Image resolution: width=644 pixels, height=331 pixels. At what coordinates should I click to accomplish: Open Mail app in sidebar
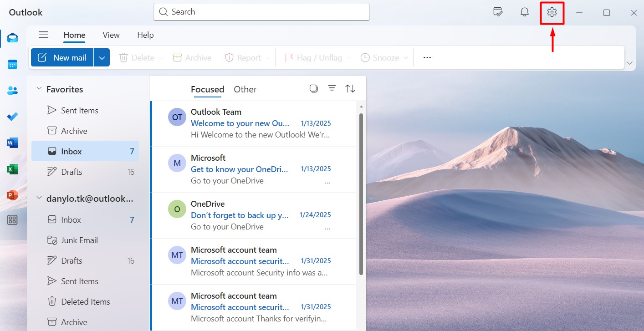coord(13,38)
